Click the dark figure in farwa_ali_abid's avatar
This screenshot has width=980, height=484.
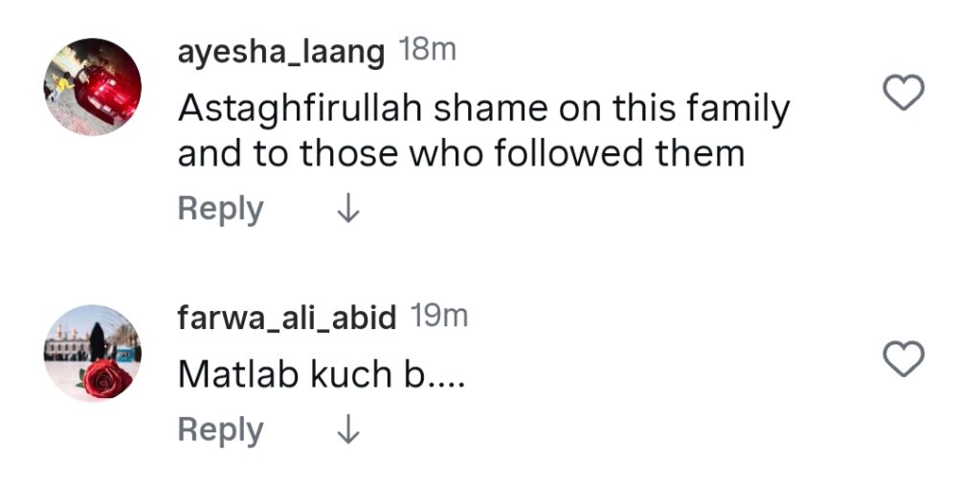click(97, 341)
